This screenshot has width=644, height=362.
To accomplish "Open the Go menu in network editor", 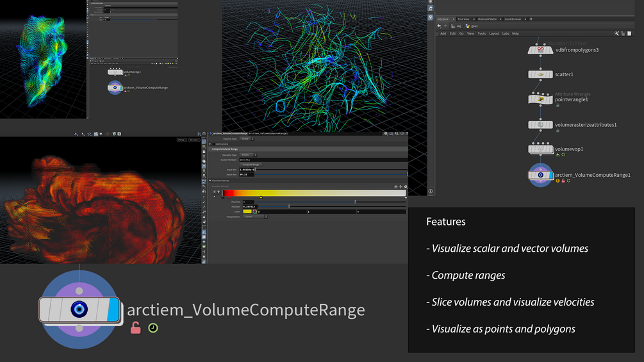I will 461,34.
